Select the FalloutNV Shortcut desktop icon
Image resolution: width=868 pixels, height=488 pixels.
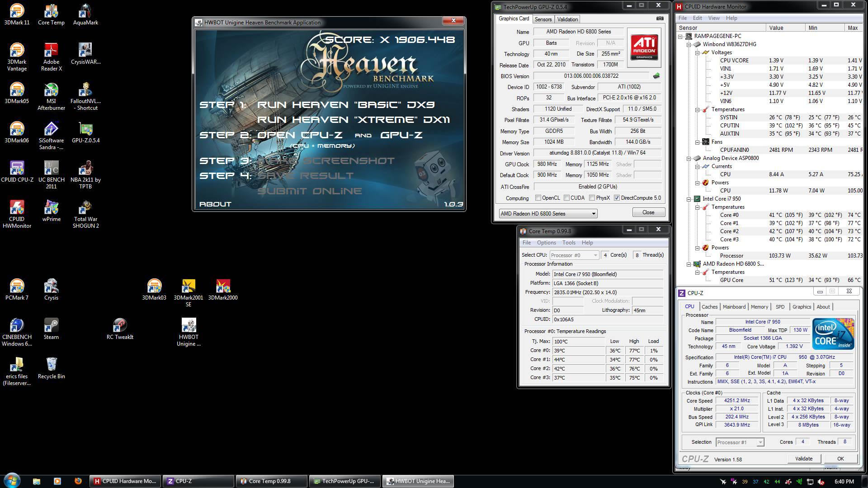[85, 96]
